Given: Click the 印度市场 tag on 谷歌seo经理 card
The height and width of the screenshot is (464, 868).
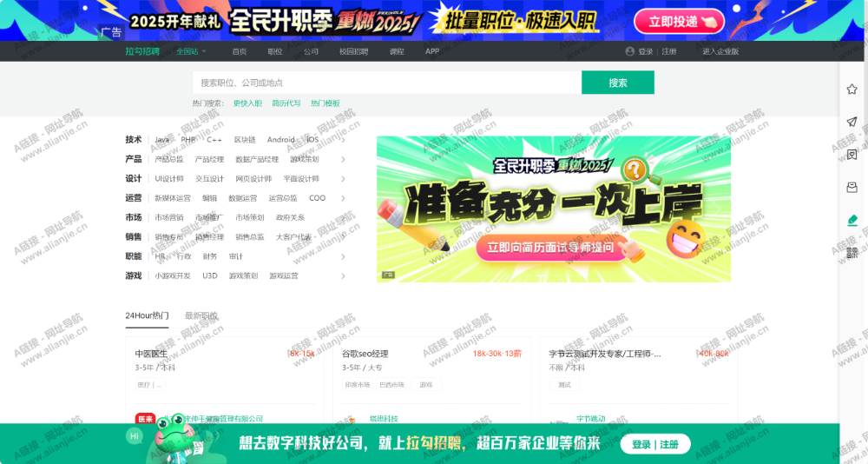Looking at the screenshot, I should (x=357, y=384).
